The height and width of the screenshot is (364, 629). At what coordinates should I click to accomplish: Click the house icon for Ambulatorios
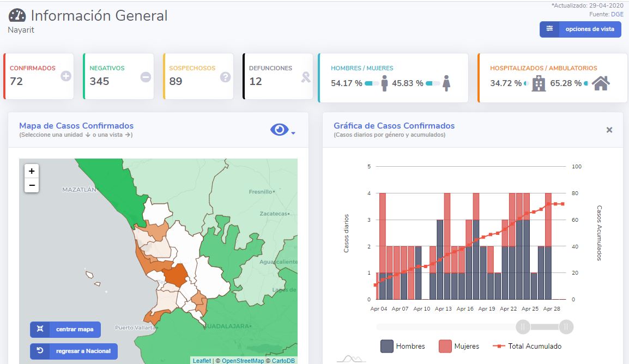coord(601,83)
